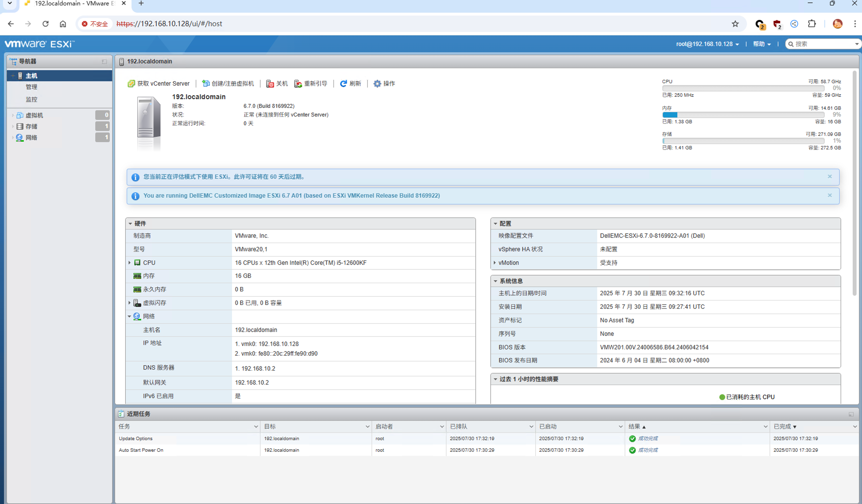Open Manage (管理) under Host
This screenshot has height=504, width=862.
(31, 87)
